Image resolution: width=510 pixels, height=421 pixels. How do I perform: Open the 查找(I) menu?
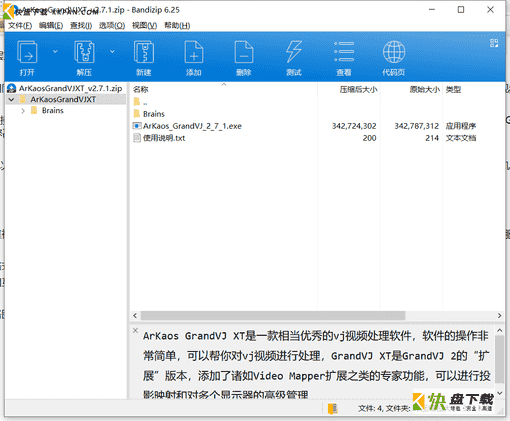(81, 25)
